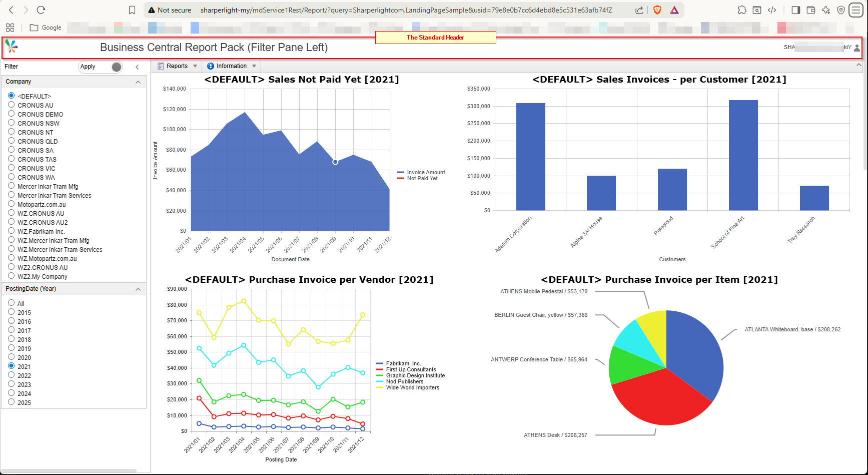Open the Google bookmarks folder
This screenshot has height=475, width=868.
[46, 28]
